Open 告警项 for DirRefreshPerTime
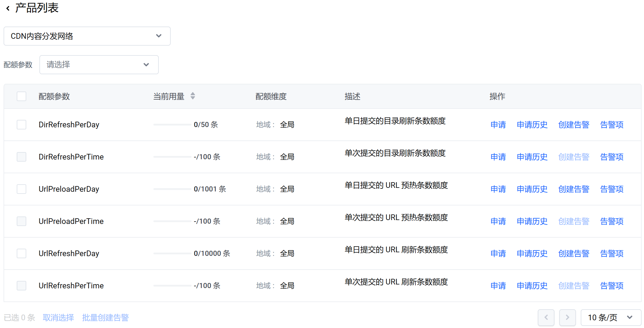This screenshot has width=644, height=328. point(612,157)
